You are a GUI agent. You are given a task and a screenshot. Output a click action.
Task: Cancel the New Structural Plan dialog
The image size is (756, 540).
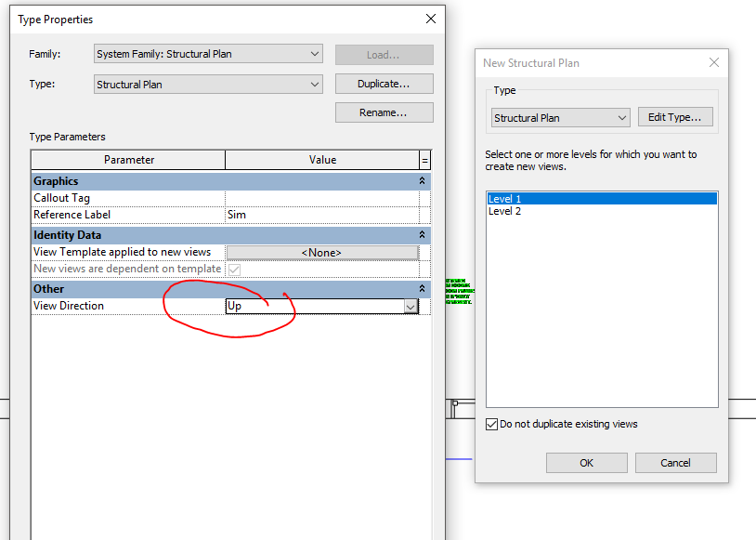[x=675, y=463]
